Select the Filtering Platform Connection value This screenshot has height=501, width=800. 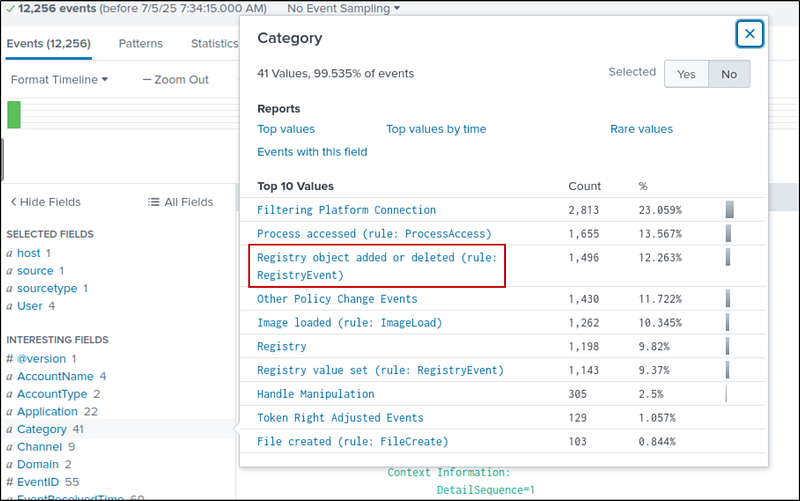346,210
